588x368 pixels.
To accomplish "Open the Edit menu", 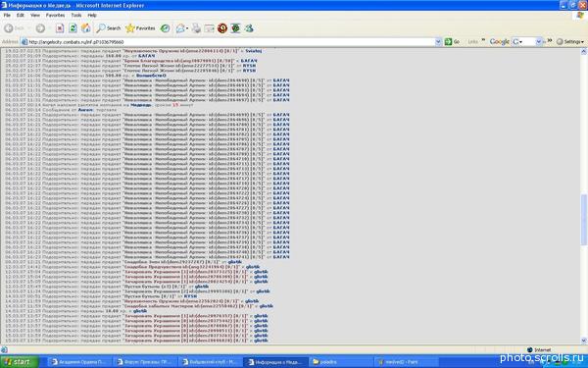I will (21, 15).
